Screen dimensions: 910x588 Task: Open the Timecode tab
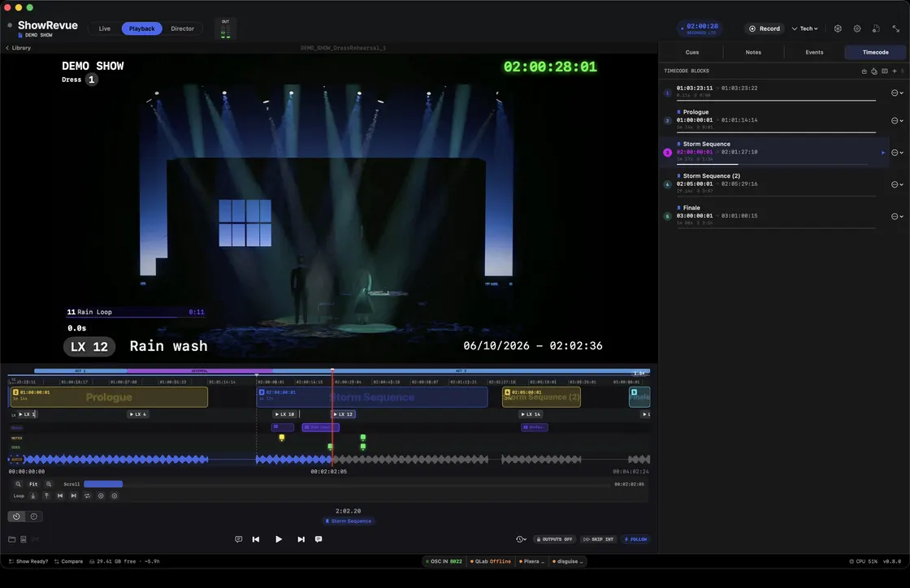coord(875,52)
